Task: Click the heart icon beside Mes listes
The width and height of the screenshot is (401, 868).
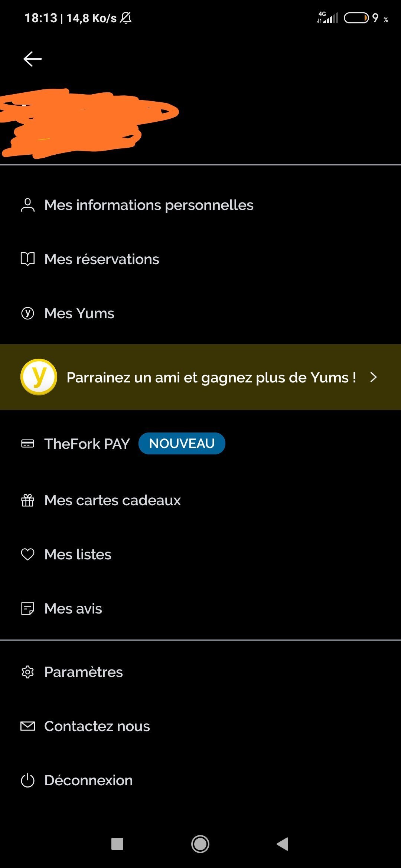Action: [27, 555]
